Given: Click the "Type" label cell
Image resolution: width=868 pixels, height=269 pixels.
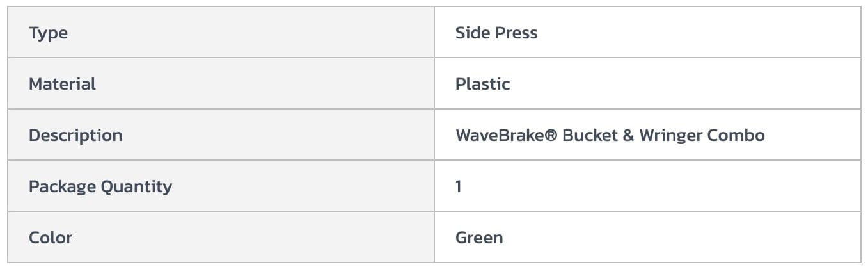Looking at the screenshot, I should [48, 33].
